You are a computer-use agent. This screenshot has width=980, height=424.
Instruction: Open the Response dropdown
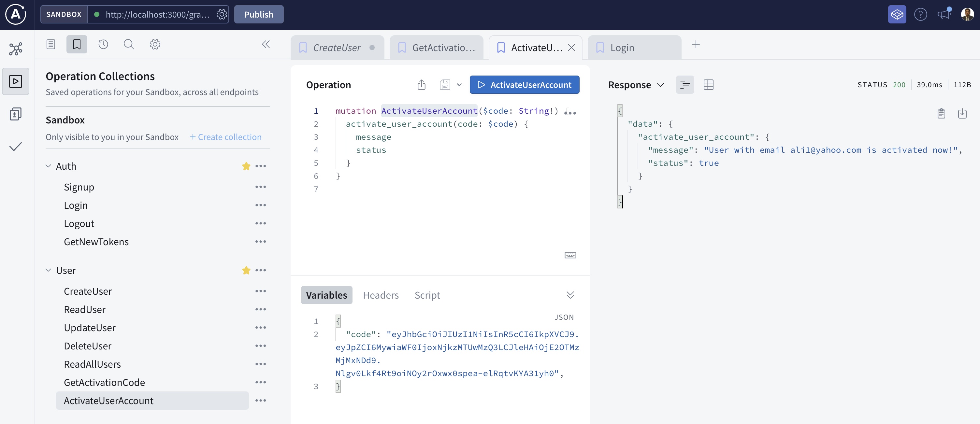point(636,85)
